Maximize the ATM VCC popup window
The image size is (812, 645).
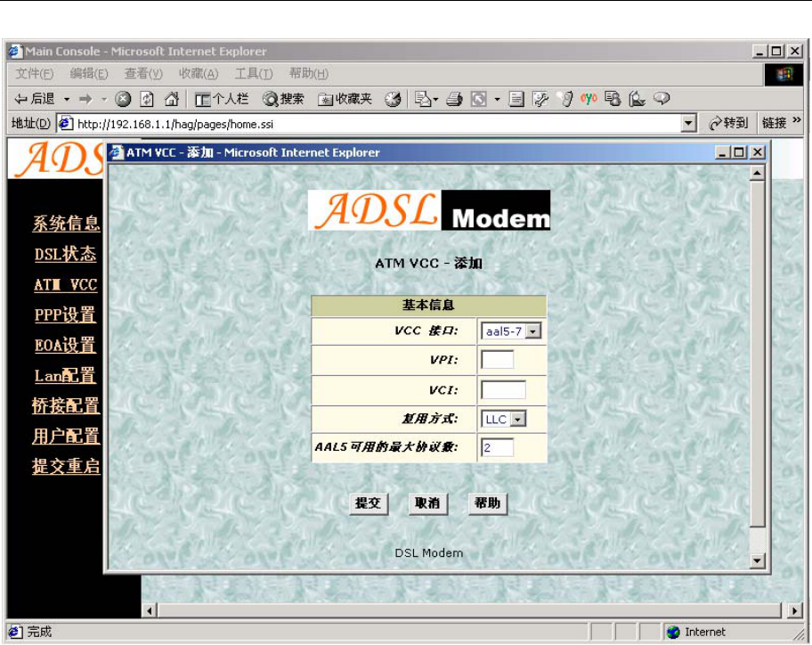(740, 152)
